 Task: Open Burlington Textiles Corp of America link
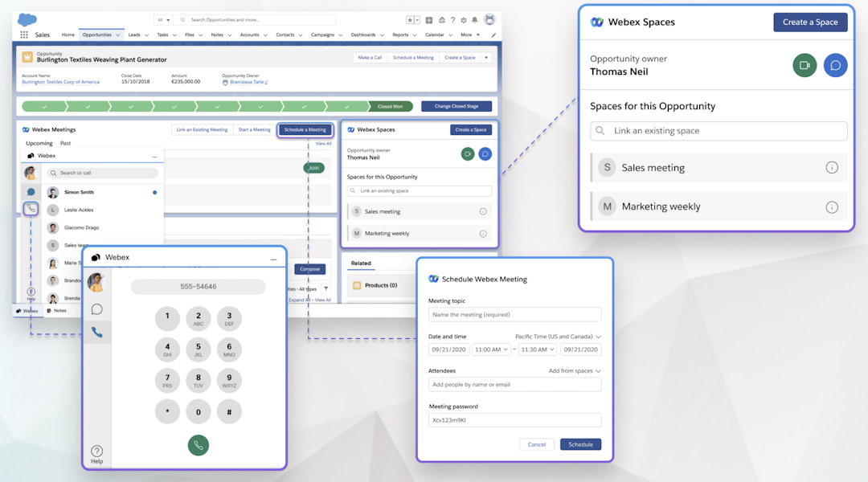pyautogui.click(x=61, y=82)
